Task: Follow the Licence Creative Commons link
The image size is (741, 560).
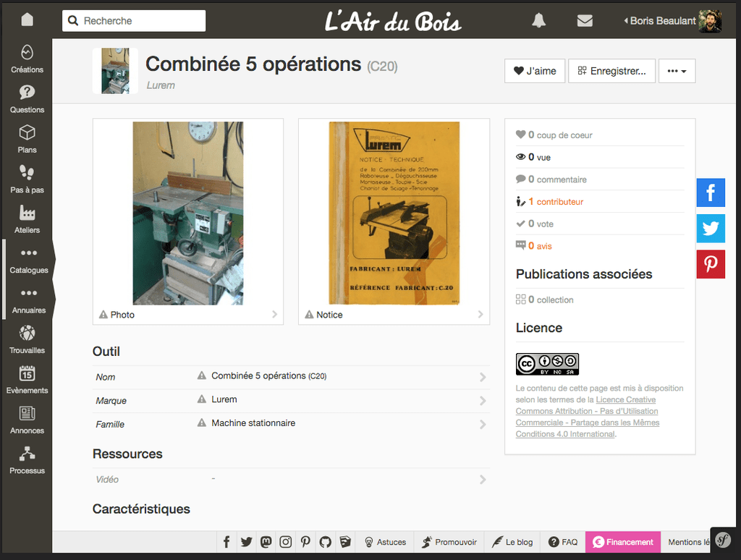Action: coord(588,417)
